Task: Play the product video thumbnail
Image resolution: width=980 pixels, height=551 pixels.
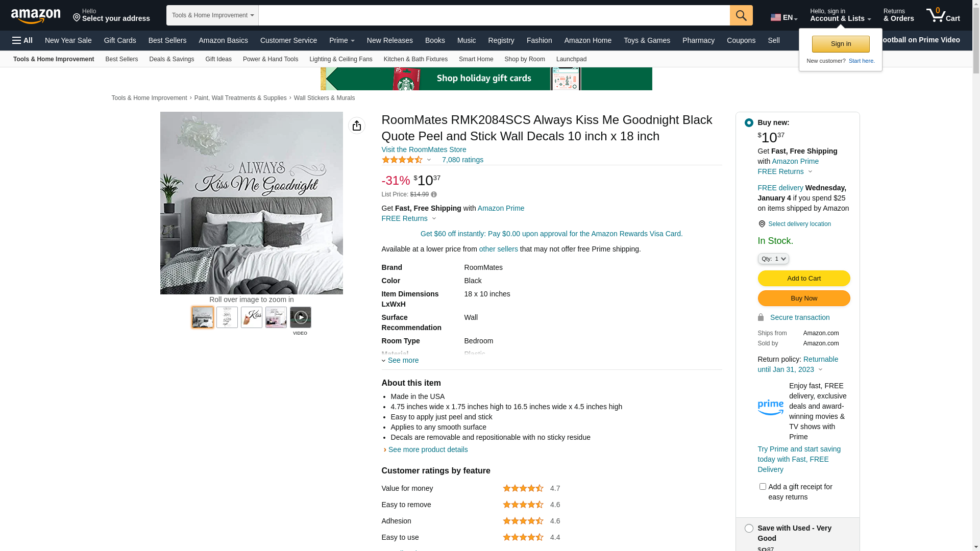Action: 301,317
